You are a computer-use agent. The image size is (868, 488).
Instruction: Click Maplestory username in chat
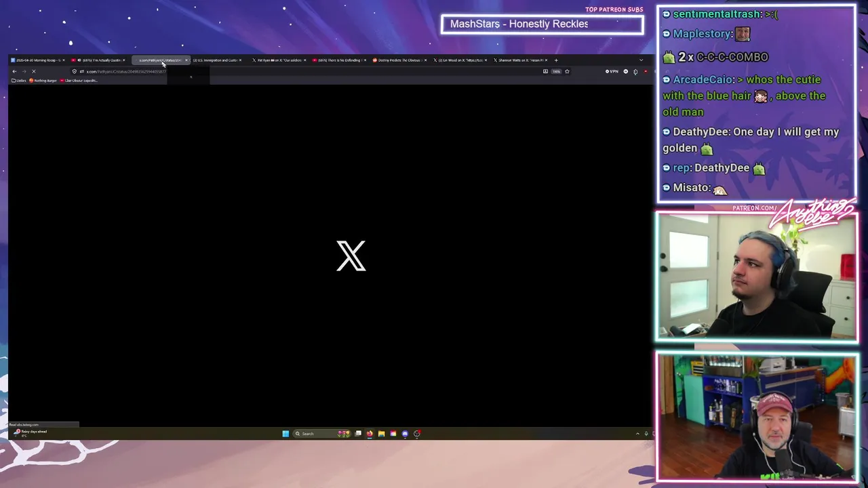(x=703, y=34)
